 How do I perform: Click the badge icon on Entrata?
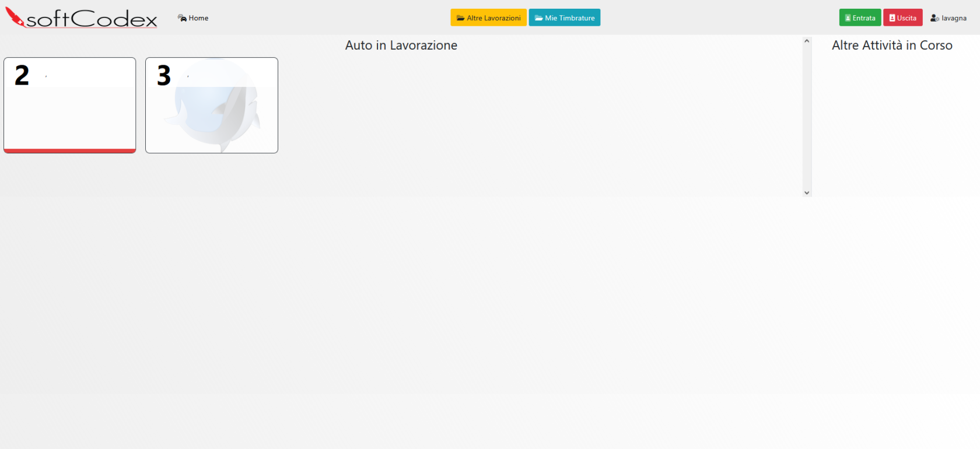pyautogui.click(x=848, y=18)
